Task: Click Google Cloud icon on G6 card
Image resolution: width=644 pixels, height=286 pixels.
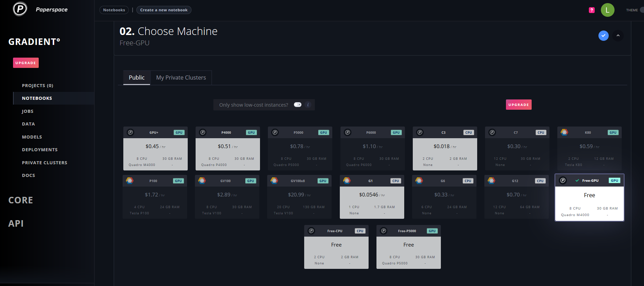Action: coord(419,180)
